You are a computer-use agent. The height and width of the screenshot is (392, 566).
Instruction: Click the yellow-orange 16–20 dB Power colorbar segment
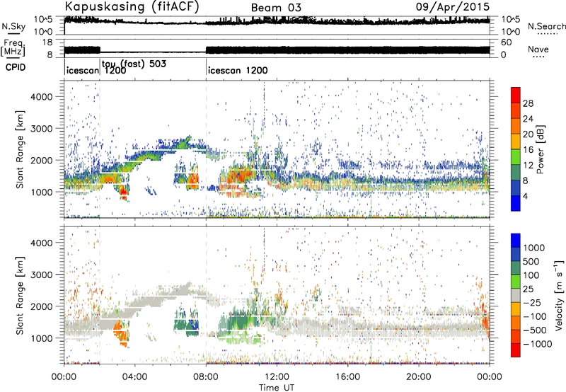point(516,142)
